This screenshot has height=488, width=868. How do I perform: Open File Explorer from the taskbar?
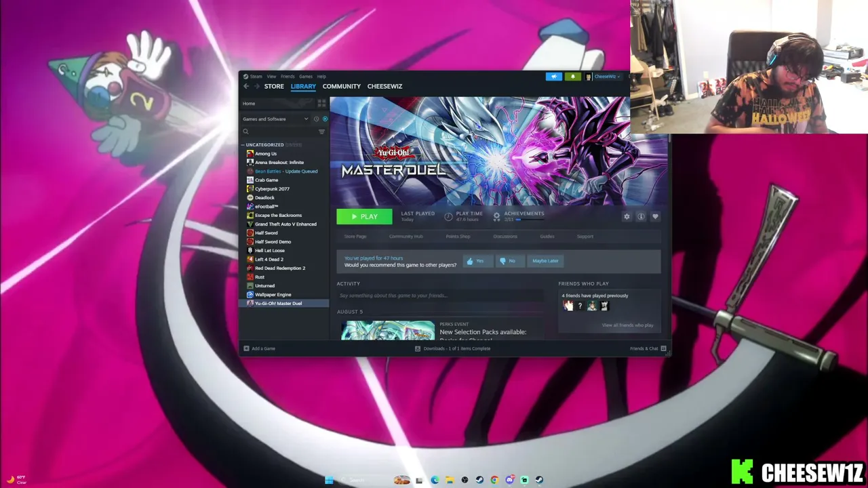[450, 480]
